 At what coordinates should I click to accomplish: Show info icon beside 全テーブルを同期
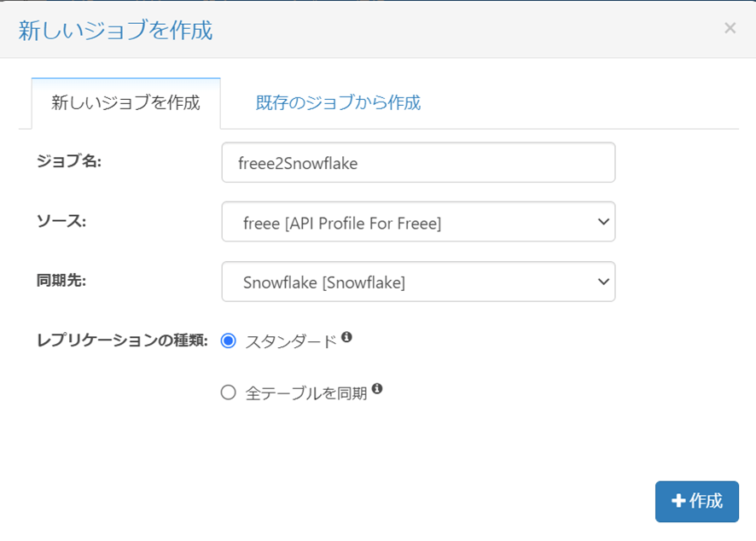(x=377, y=389)
